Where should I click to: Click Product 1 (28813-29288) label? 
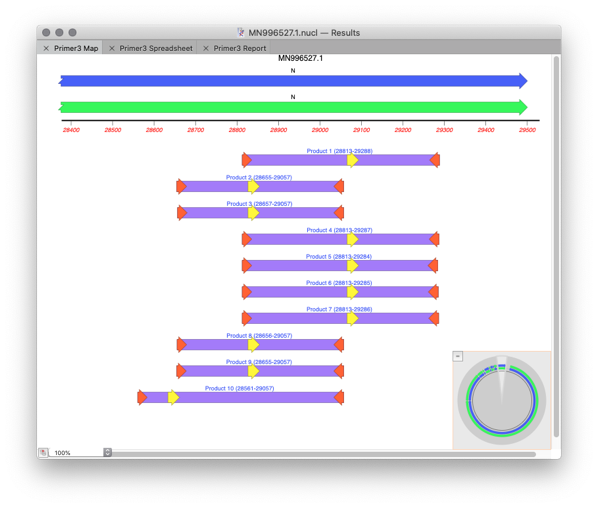coord(339,151)
